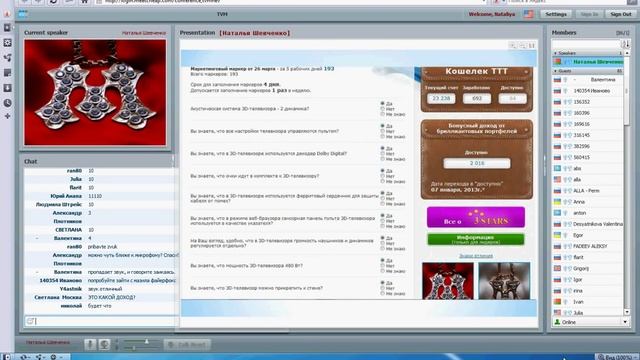Click the emoticon icon in chat input
The width and height of the screenshot is (640, 360).
30,321
